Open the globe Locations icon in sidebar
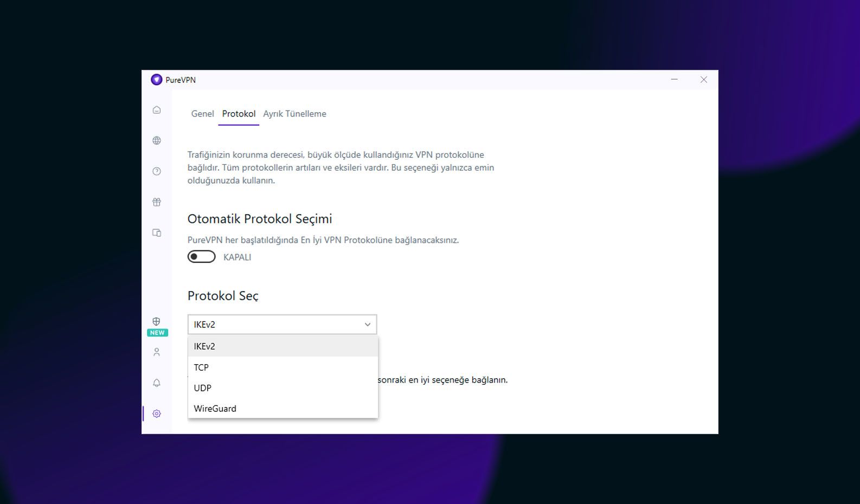The height and width of the screenshot is (504, 860). click(x=157, y=140)
